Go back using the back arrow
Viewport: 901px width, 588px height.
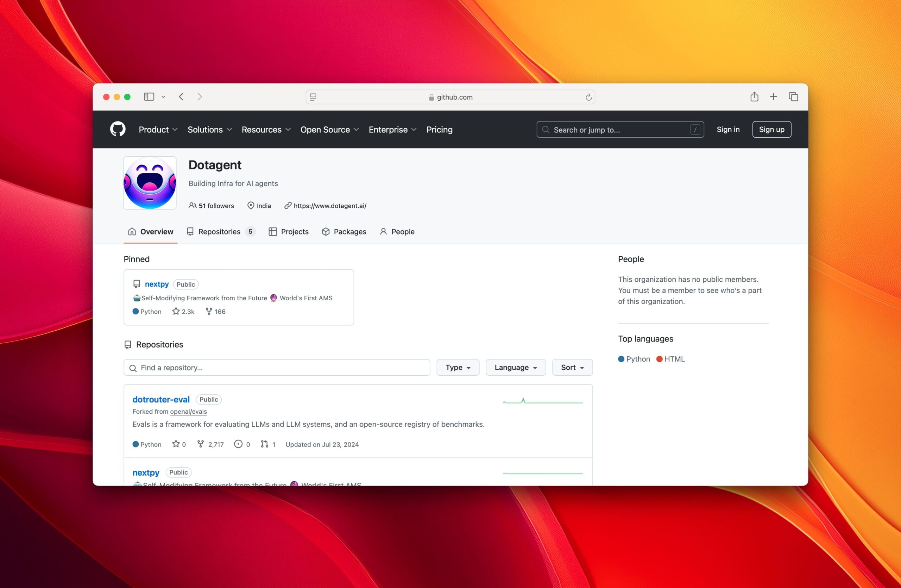181,97
